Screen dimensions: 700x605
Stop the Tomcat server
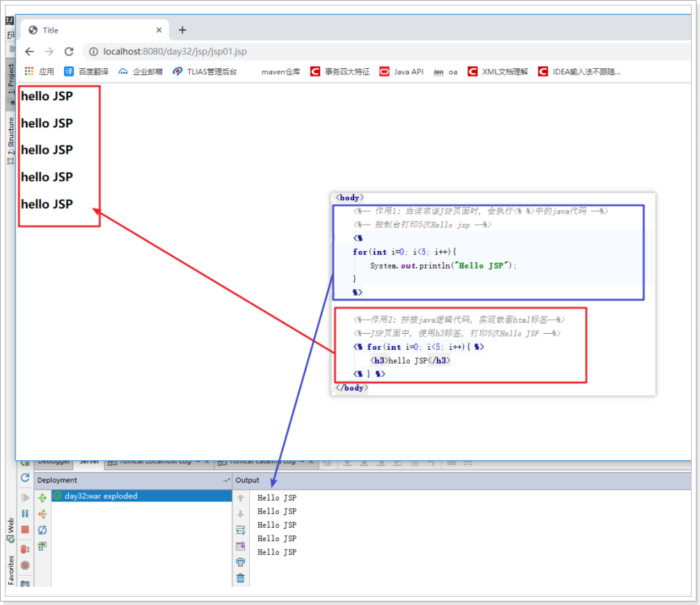tap(25, 530)
